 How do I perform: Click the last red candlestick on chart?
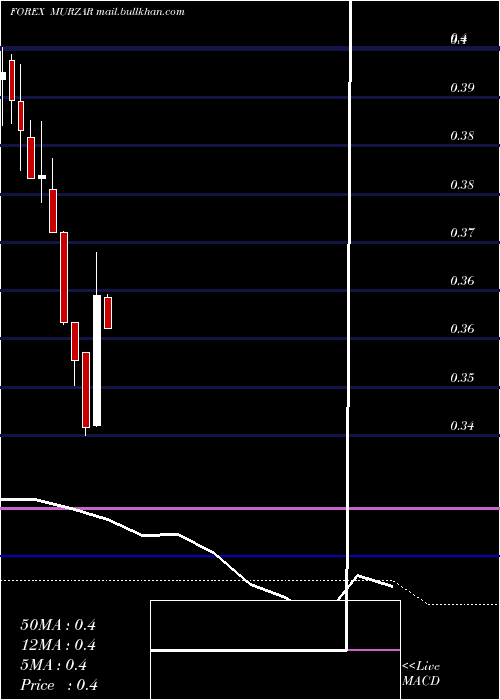pos(108,313)
